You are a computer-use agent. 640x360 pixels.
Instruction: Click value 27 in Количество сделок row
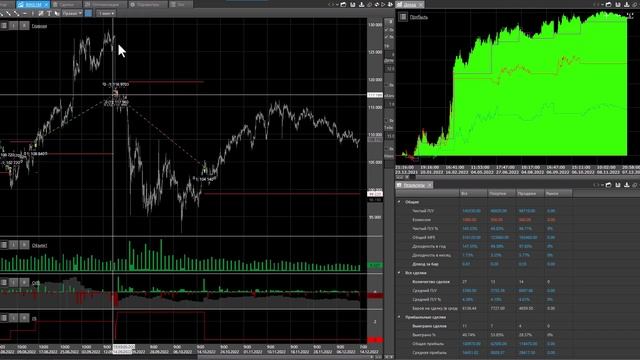click(x=464, y=282)
